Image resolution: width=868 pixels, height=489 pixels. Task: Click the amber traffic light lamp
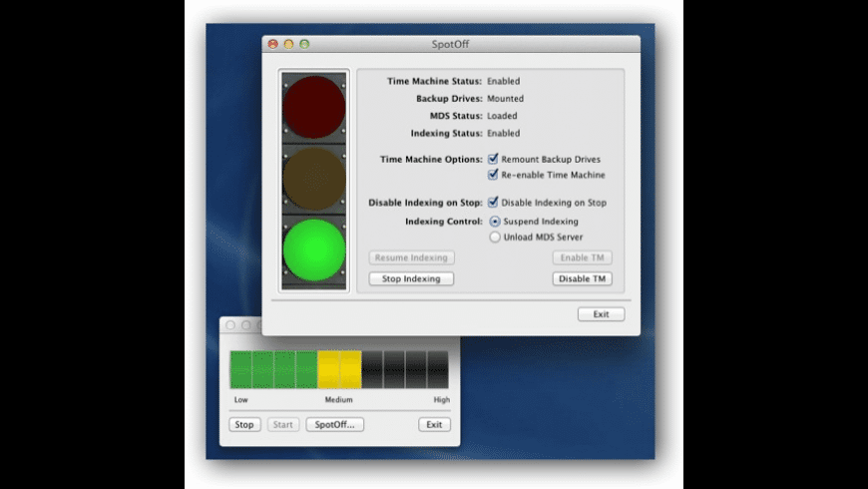[x=314, y=179]
